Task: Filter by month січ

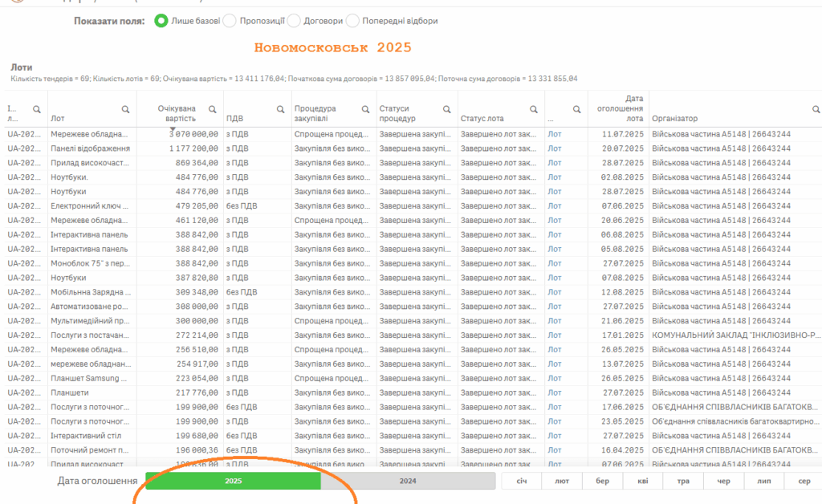Action: pos(522,482)
